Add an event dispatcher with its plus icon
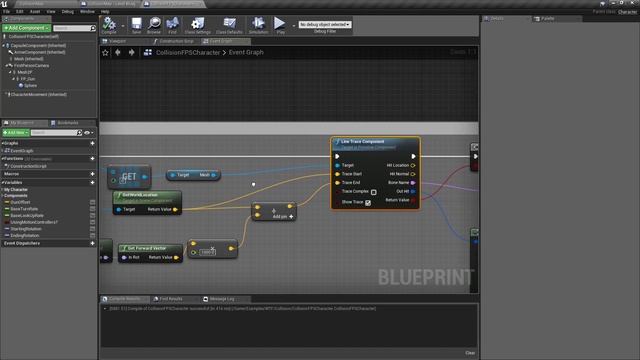 coord(92,243)
